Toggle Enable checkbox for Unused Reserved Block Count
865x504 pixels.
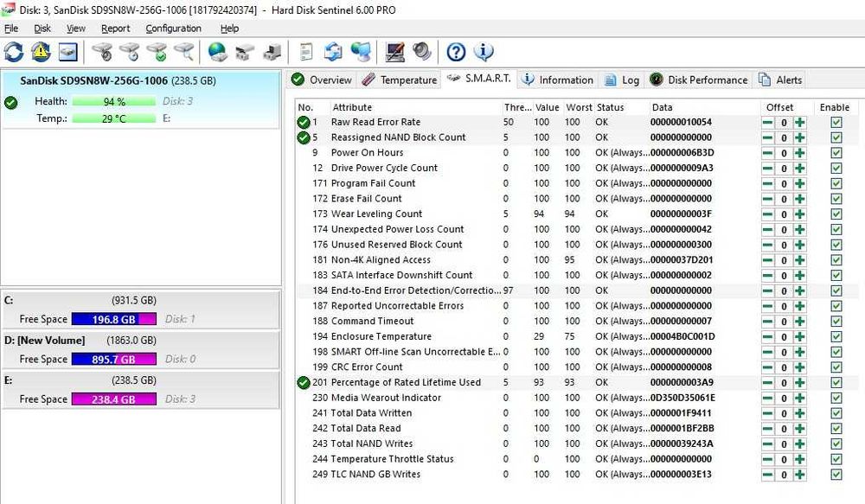click(836, 245)
